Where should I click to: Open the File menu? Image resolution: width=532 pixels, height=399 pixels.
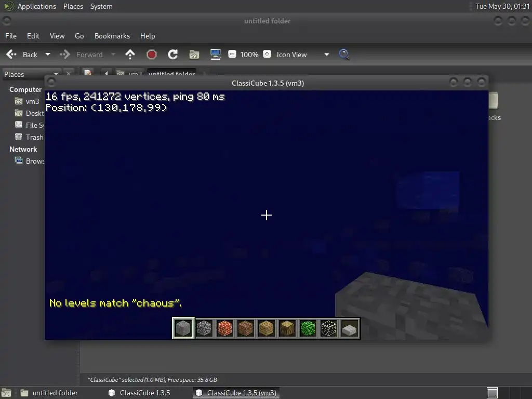[11, 36]
